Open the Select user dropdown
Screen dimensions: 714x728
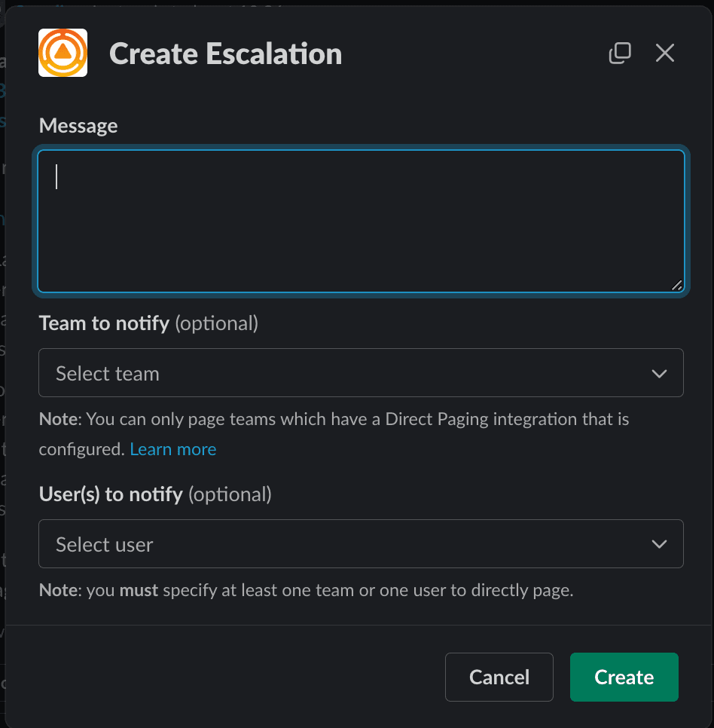(346, 544)
